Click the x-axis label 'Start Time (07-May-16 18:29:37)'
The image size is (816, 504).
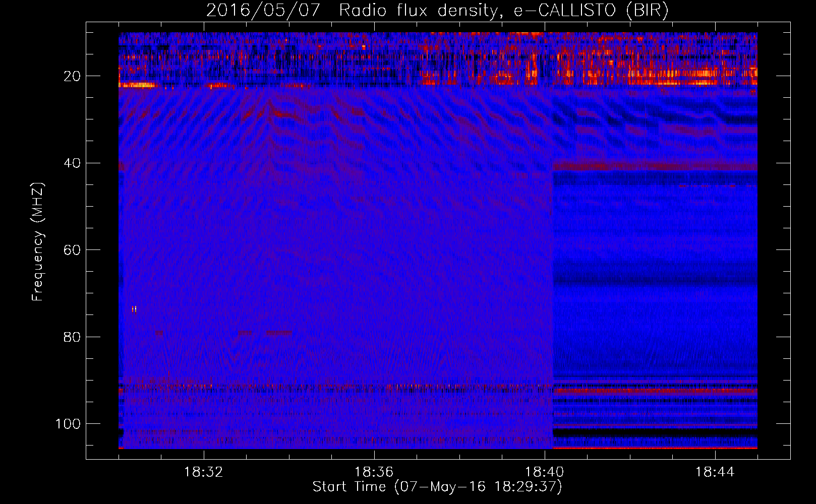[x=437, y=487]
